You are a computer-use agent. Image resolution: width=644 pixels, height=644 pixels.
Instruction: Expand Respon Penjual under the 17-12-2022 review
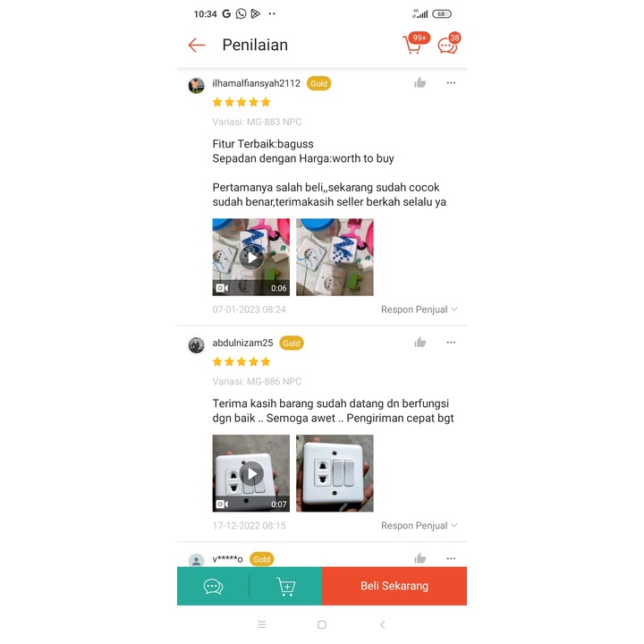point(419,526)
